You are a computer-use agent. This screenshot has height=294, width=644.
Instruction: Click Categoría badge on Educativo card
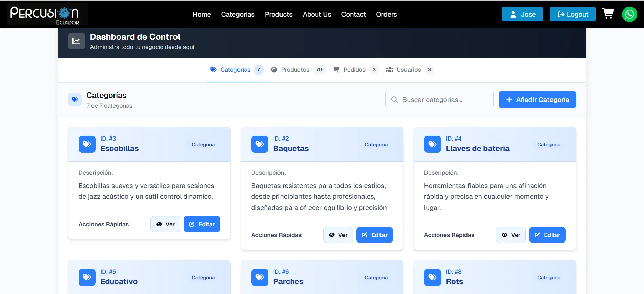click(203, 278)
